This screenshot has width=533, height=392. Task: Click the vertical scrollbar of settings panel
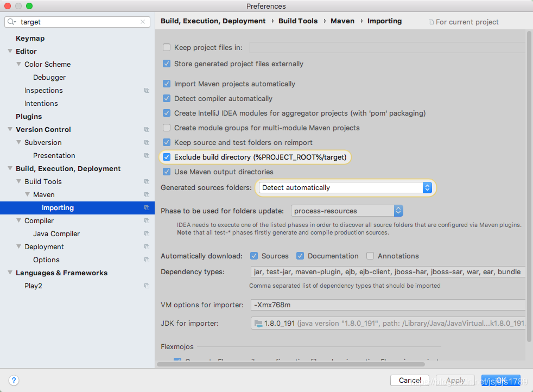[529, 186]
